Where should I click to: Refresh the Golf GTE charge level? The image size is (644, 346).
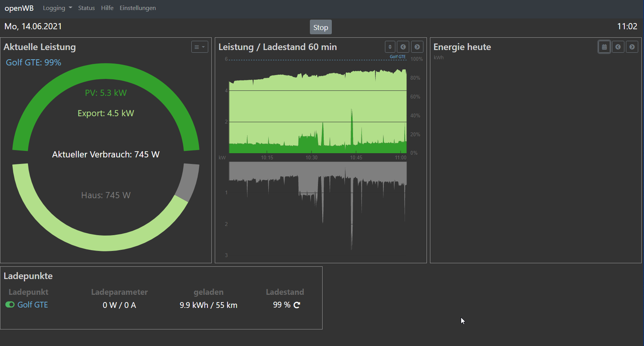[297, 305]
